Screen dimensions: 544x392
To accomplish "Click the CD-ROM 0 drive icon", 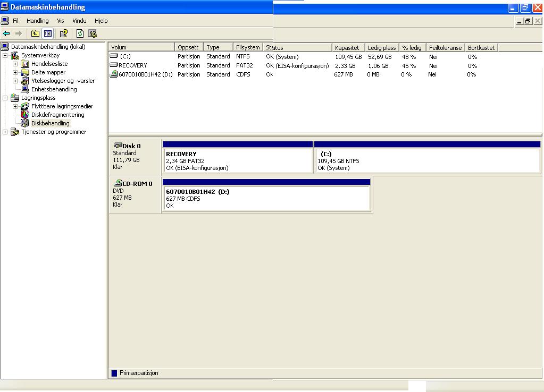I will (x=118, y=183).
